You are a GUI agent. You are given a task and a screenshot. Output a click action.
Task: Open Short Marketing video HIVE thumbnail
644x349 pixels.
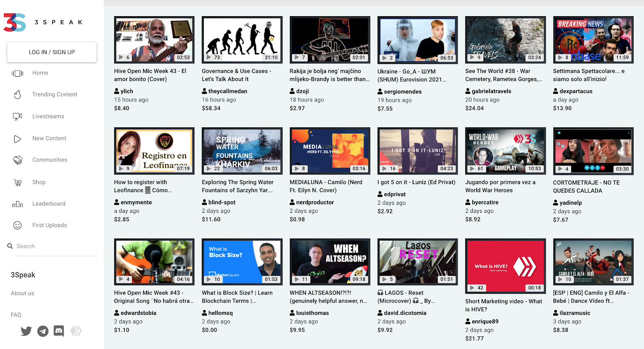pyautogui.click(x=506, y=266)
